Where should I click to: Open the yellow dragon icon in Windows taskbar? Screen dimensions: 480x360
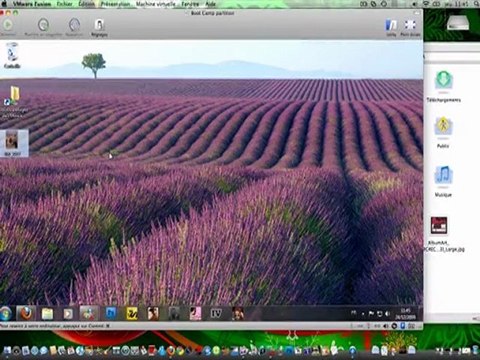[132, 313]
